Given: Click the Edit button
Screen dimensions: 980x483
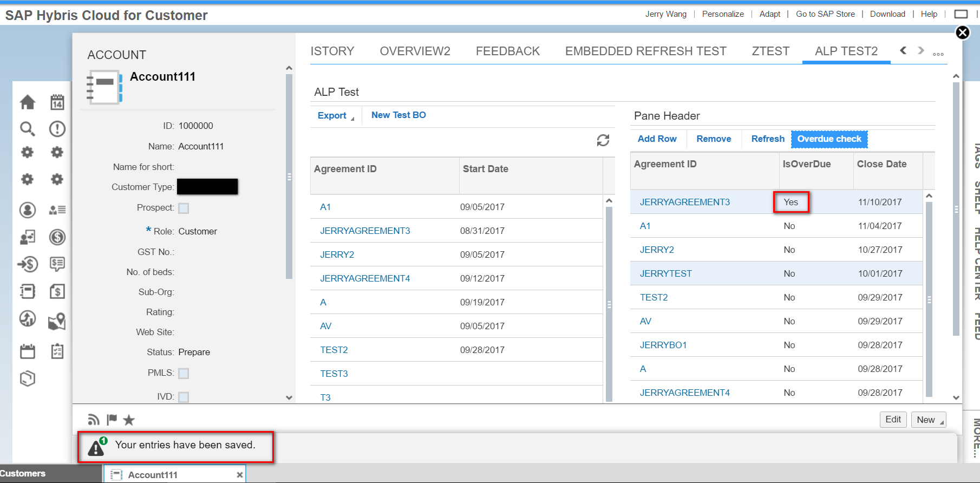Looking at the screenshot, I should pos(893,419).
